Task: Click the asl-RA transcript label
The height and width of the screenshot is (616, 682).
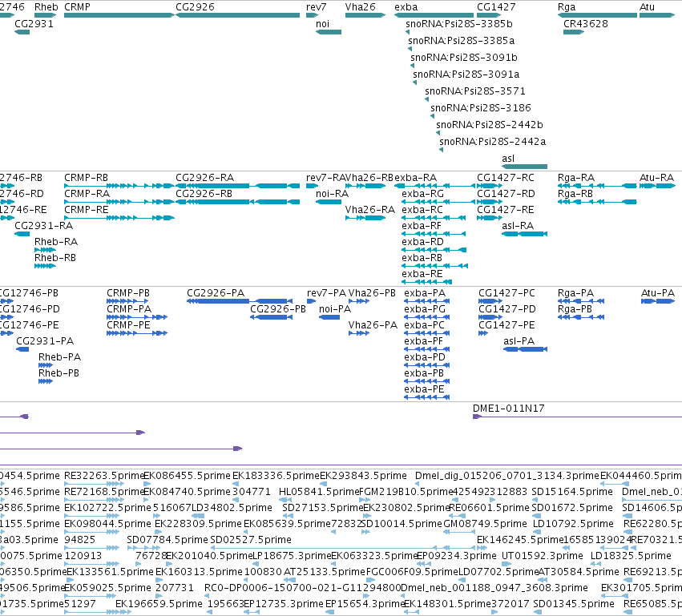Action: click(518, 226)
